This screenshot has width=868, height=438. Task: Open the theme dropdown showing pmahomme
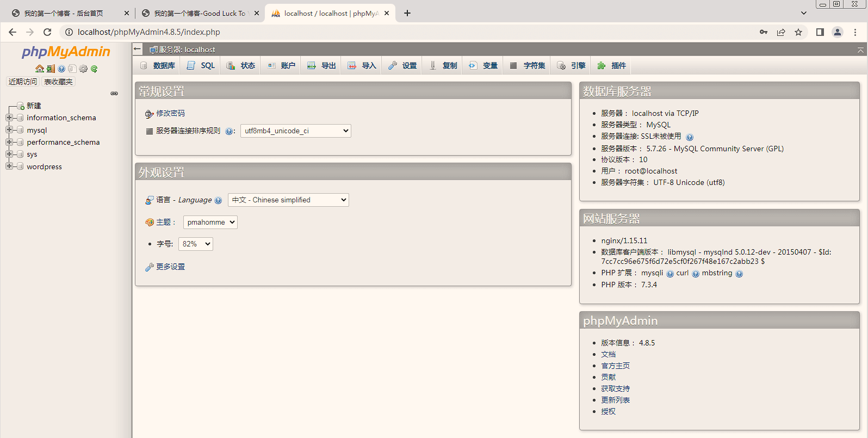tap(210, 222)
